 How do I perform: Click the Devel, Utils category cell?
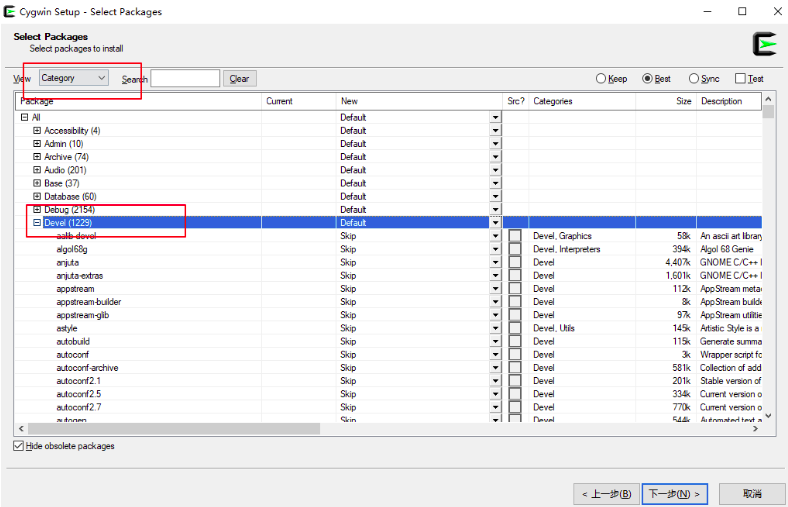pos(554,328)
